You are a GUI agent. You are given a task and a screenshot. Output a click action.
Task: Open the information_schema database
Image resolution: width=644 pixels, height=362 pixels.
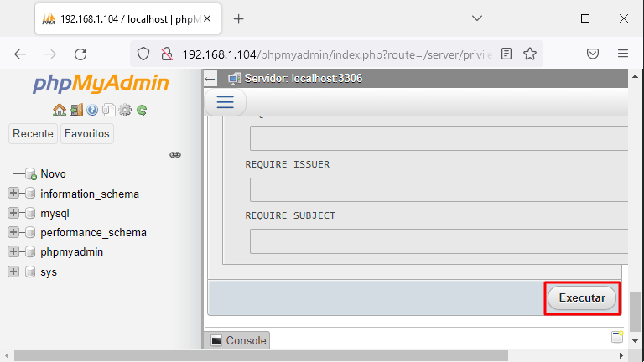click(x=90, y=194)
